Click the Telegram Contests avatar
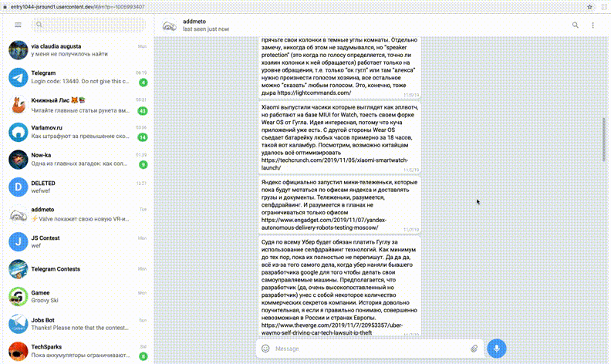This screenshot has width=611, height=364. pos(19,269)
